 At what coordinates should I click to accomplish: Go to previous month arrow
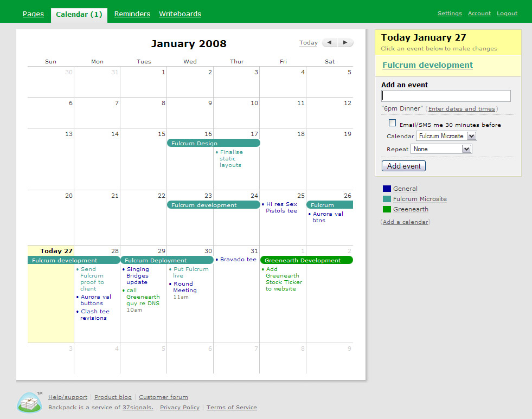click(329, 43)
